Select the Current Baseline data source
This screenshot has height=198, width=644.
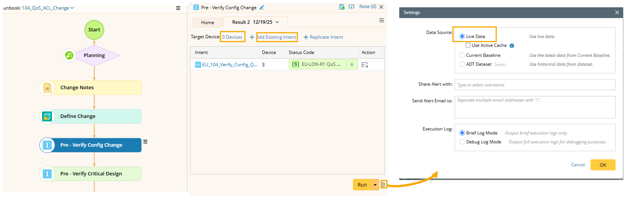(462, 55)
